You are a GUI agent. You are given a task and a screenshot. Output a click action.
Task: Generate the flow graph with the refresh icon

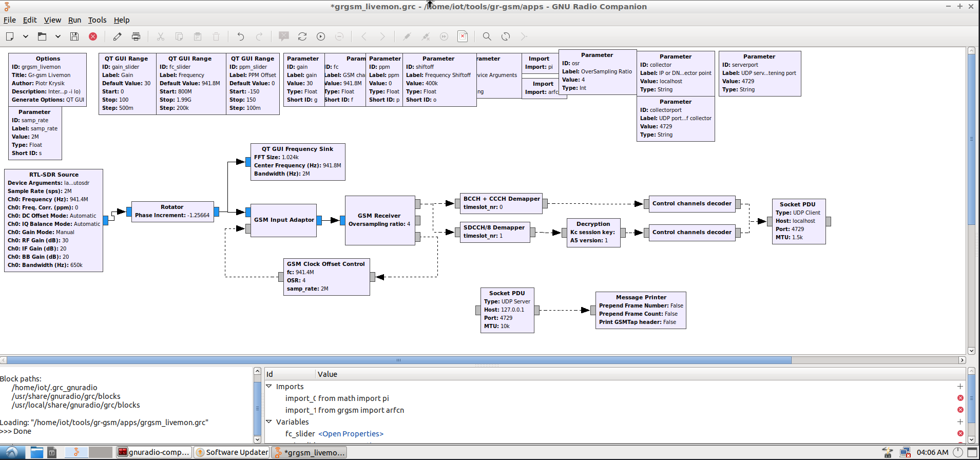click(302, 36)
